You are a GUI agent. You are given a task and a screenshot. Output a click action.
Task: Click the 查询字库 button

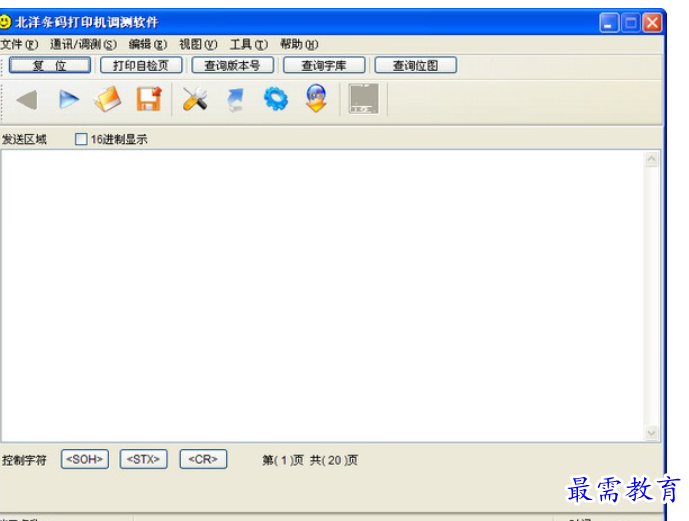click(x=324, y=65)
